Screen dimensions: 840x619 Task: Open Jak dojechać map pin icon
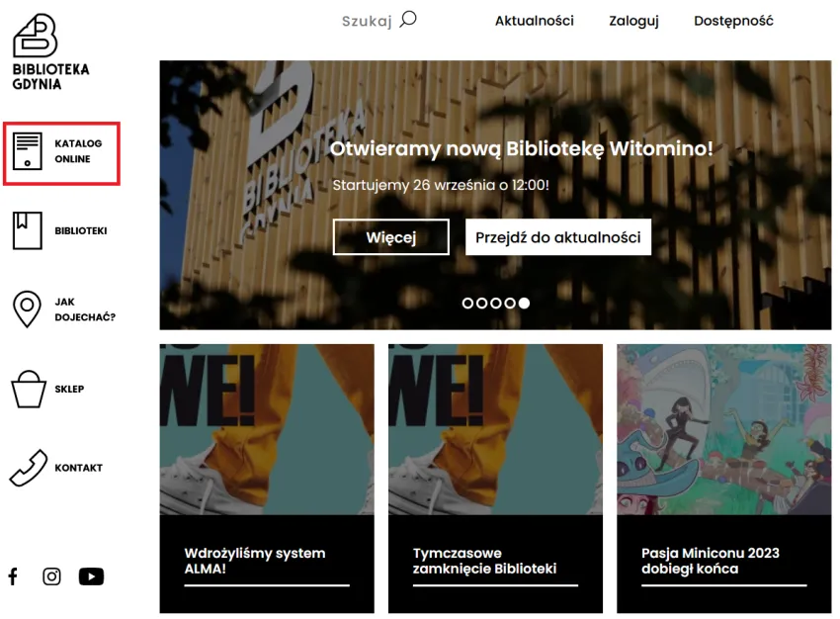point(27,309)
